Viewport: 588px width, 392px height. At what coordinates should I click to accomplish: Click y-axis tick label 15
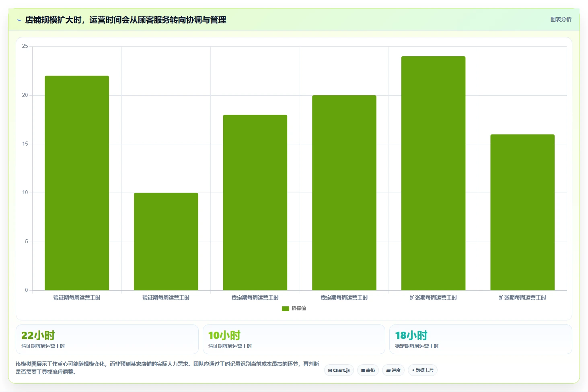(x=25, y=144)
